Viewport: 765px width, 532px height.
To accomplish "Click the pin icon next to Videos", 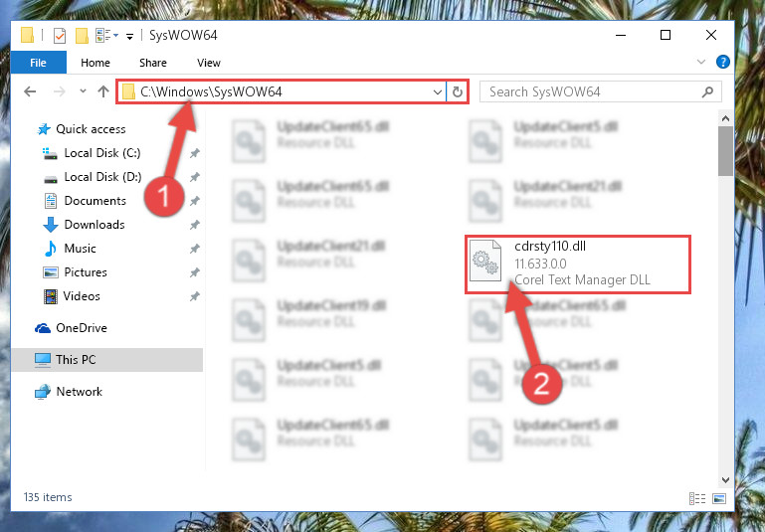I will (195, 296).
